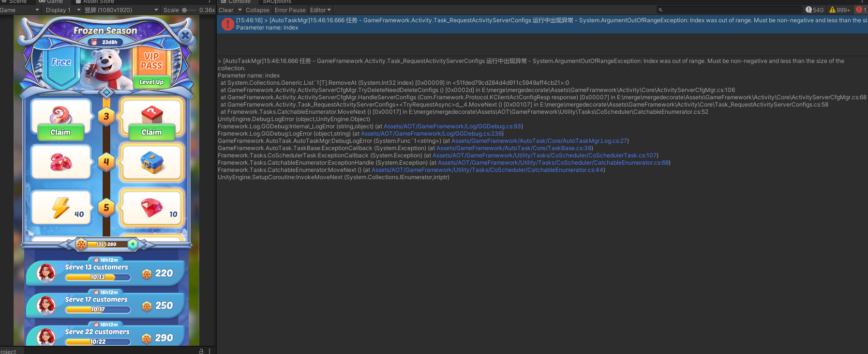Open the 1080x1920 resolution dropdown
Image resolution: width=868 pixels, height=354 pixels.
pyautogui.click(x=121, y=10)
